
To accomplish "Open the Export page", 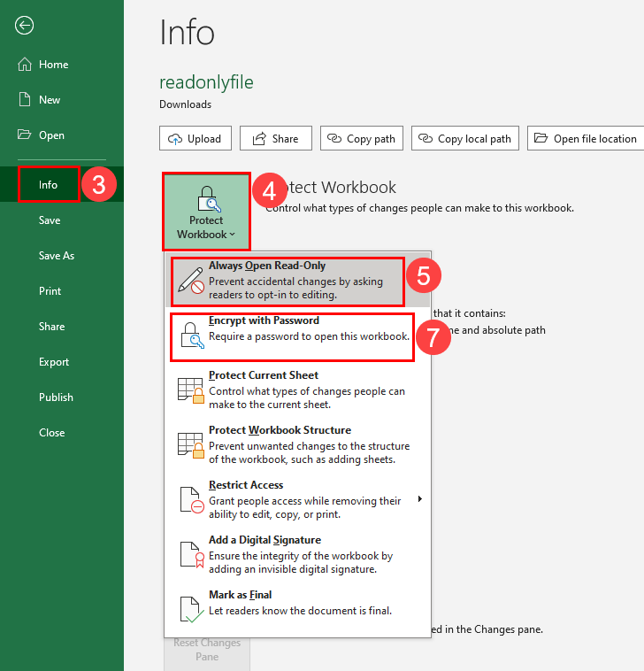I will click(54, 362).
